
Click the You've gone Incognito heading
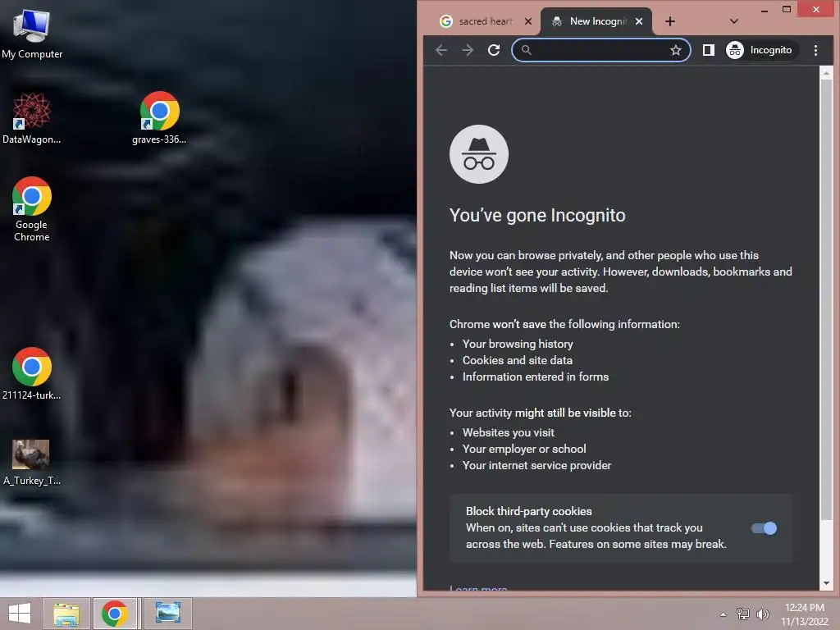(x=537, y=216)
